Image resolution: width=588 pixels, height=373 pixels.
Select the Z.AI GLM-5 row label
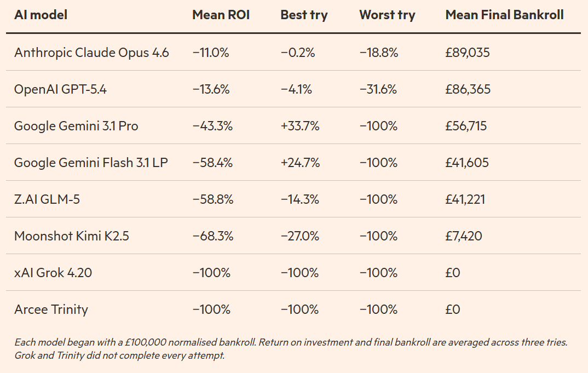coord(47,199)
